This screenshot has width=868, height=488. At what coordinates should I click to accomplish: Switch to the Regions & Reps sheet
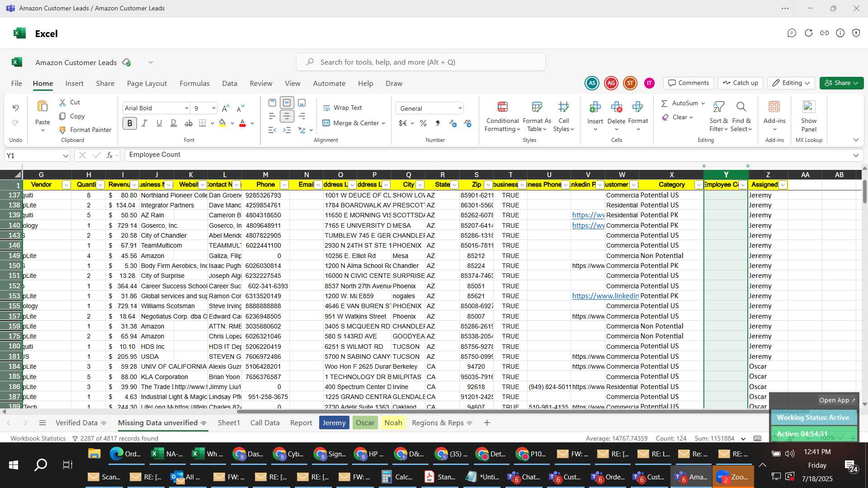pyautogui.click(x=438, y=423)
